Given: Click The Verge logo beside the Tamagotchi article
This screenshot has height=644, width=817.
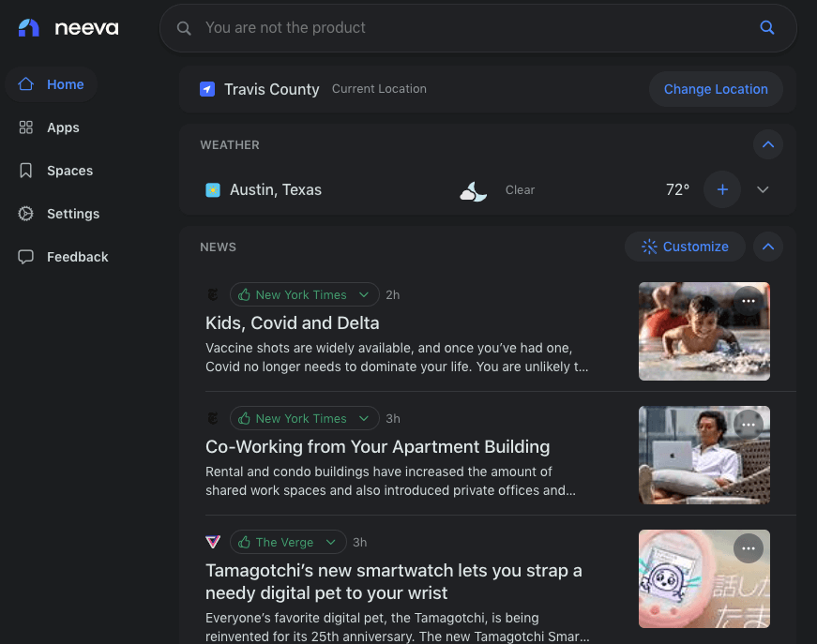Looking at the screenshot, I should [213, 542].
